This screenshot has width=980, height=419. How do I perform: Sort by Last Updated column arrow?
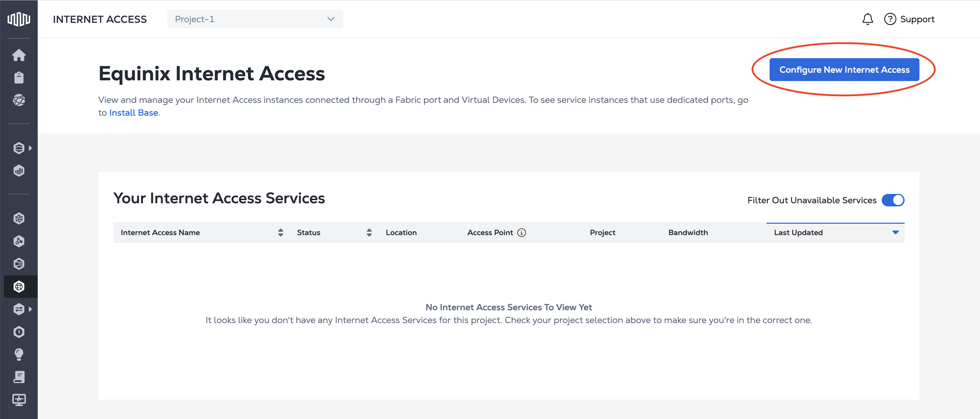(x=895, y=232)
